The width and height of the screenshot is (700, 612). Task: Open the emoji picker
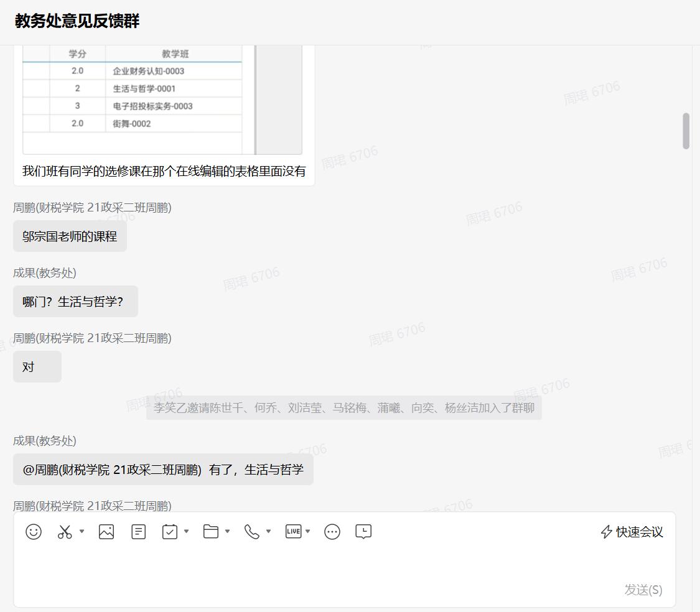[x=34, y=532]
